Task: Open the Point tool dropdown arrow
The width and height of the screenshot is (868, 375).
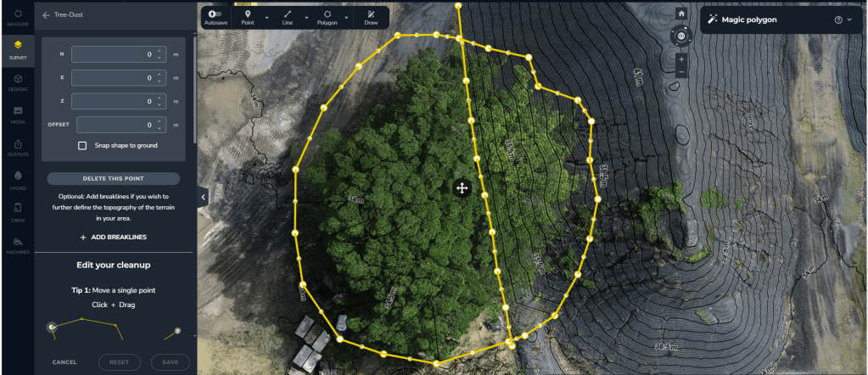Action: coord(266,18)
